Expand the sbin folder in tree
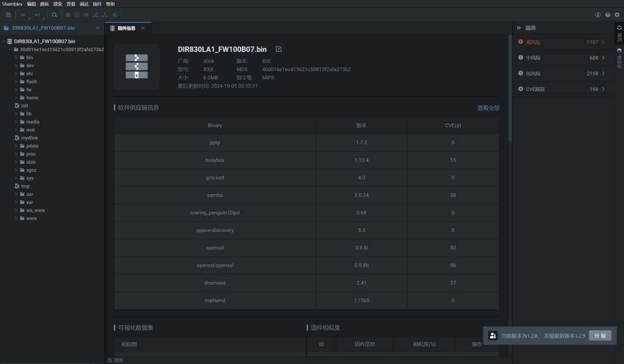 tap(16, 162)
